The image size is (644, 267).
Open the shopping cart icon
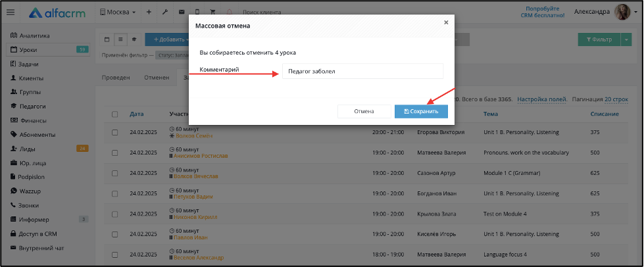tap(212, 12)
